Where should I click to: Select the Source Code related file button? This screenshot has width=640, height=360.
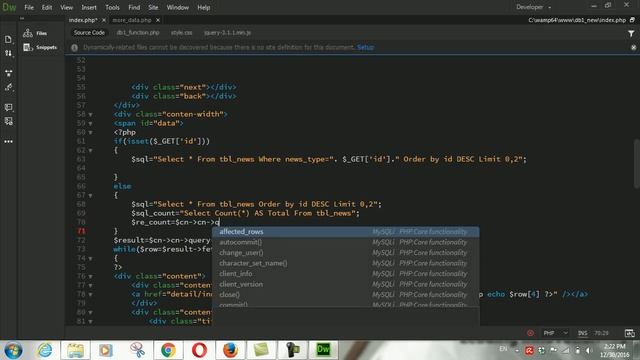[89, 33]
